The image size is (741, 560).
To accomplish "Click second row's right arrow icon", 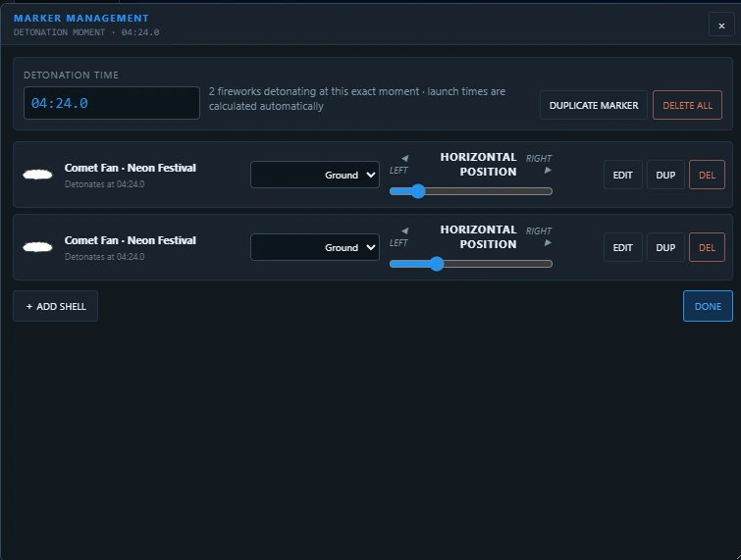I will tap(548, 243).
